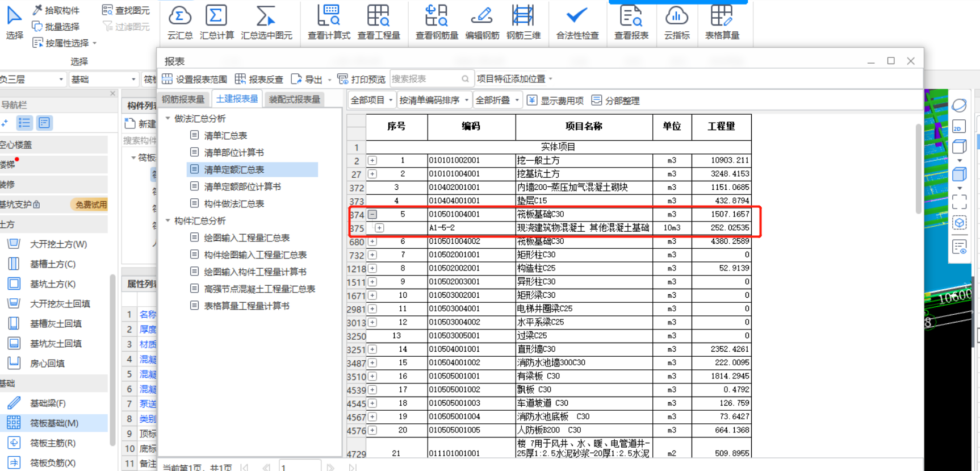Screen dimensions: 980x471
Task: Expand row 直形墙C30
Action: coord(372,349)
